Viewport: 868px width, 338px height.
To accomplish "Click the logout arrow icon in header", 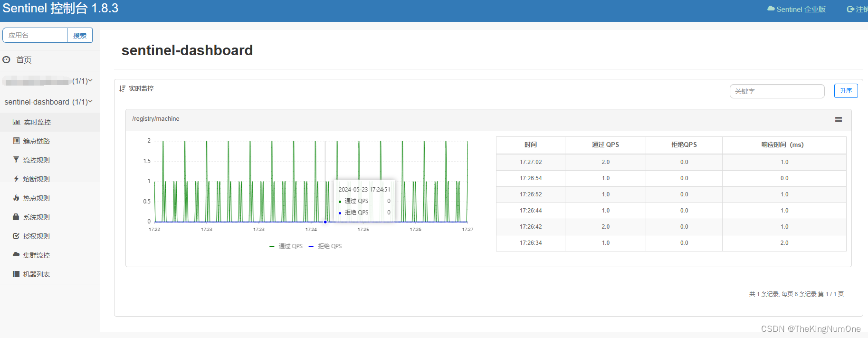I will coord(851,9).
